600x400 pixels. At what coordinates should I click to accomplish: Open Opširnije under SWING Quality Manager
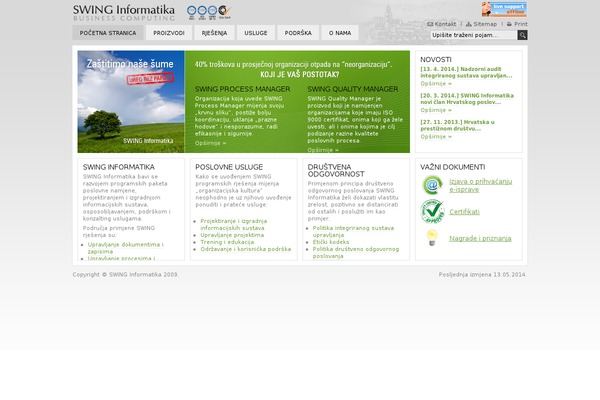pos(323,150)
